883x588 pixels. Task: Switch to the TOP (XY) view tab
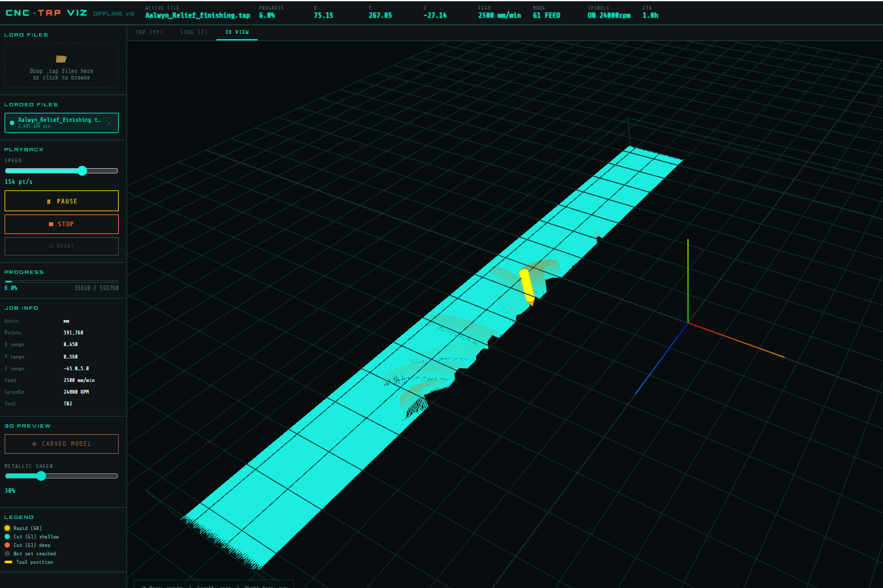click(x=149, y=31)
